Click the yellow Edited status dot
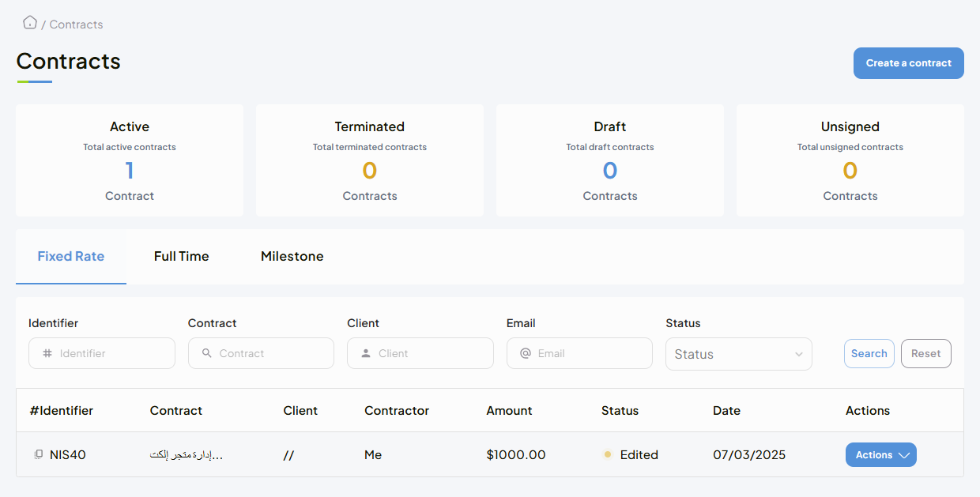 (608, 455)
